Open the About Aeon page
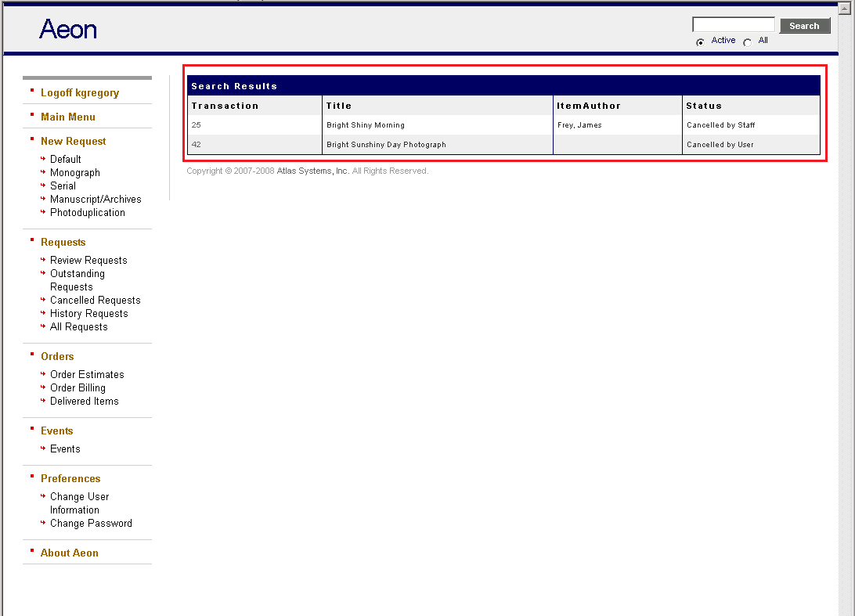 point(69,553)
